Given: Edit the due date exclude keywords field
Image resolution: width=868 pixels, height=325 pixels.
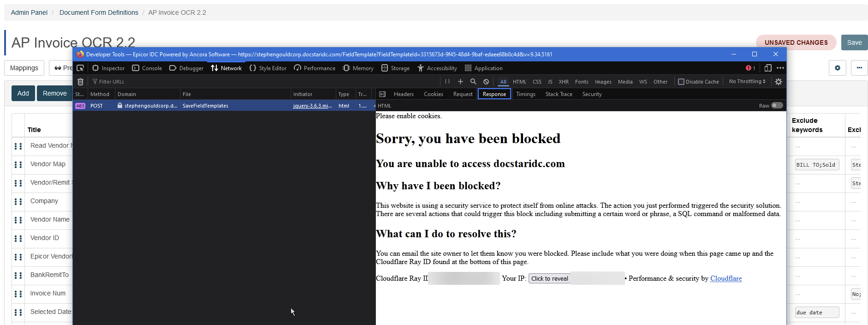Looking at the screenshot, I should pyautogui.click(x=817, y=313).
